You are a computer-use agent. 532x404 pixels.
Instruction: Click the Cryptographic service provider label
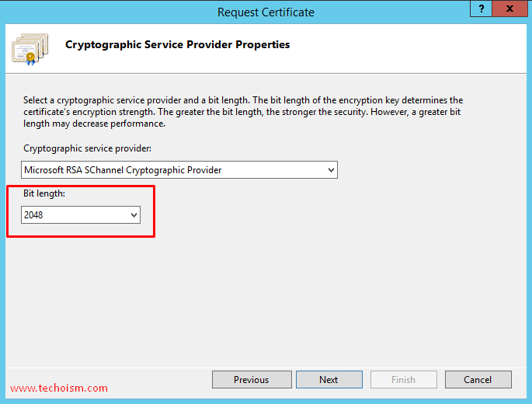point(87,148)
